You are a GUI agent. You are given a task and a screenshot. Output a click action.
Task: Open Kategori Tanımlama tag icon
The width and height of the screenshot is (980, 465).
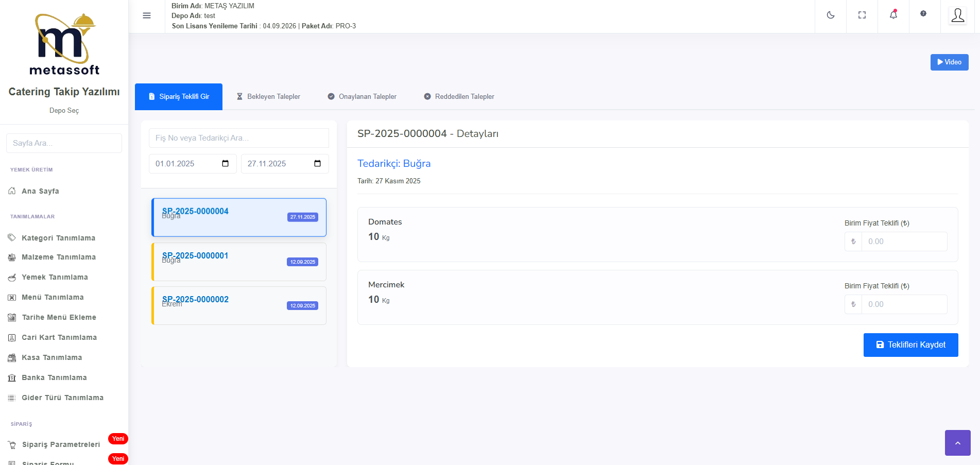(x=12, y=238)
